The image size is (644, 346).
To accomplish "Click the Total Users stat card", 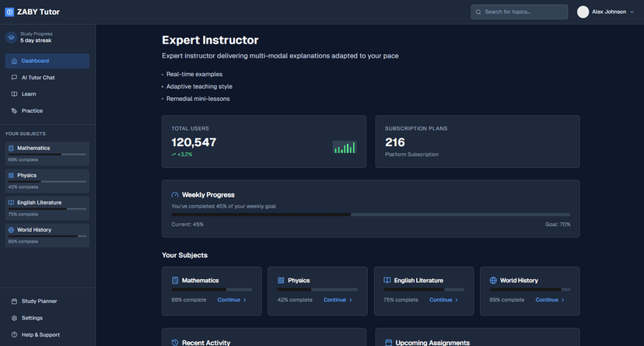I will coord(264,142).
